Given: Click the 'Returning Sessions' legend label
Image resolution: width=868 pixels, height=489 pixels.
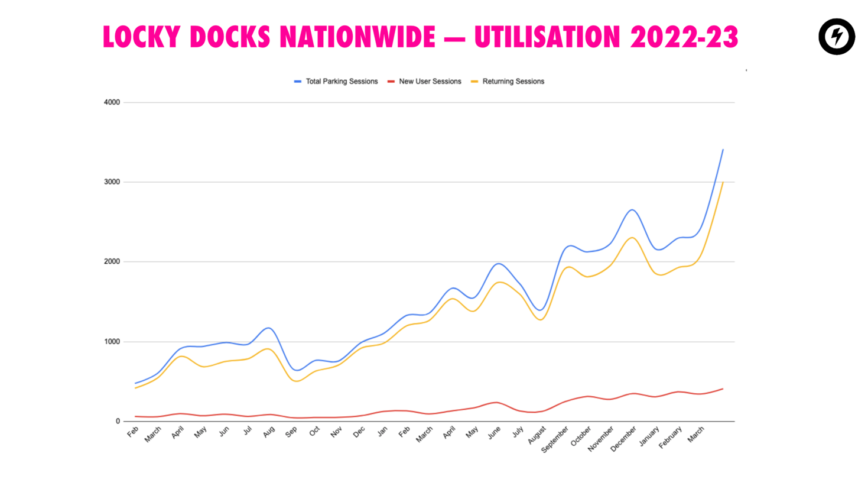Looking at the screenshot, I should (513, 82).
